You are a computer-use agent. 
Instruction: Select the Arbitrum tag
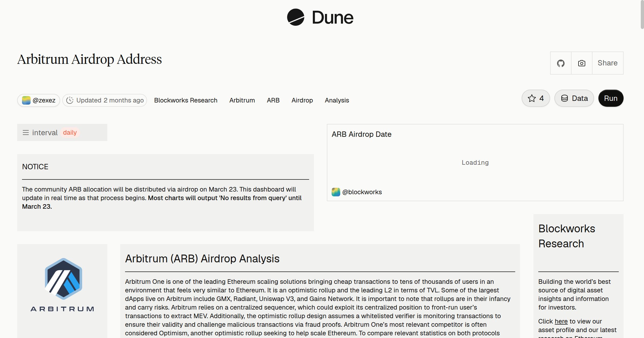pos(242,100)
